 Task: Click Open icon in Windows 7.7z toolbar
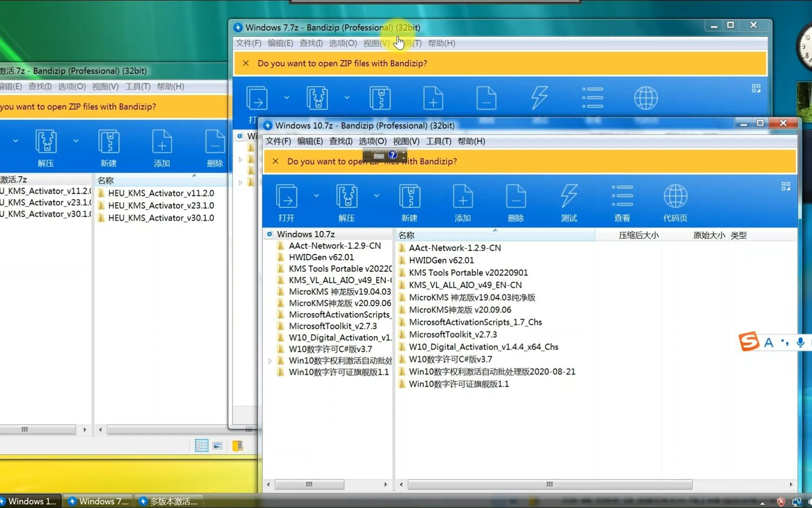point(257,98)
